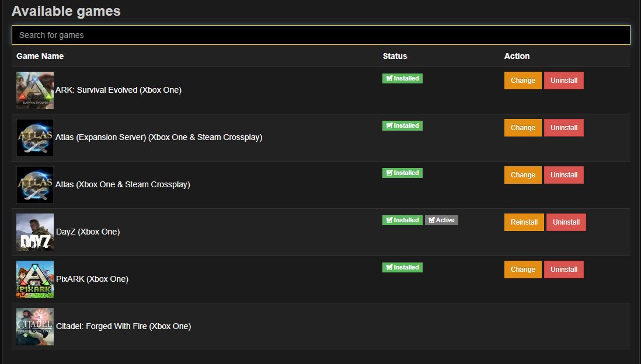Image resolution: width=641 pixels, height=364 pixels.
Task: Click the Citadel: Forged With Fire (Xbox One) name
Action: tap(123, 327)
